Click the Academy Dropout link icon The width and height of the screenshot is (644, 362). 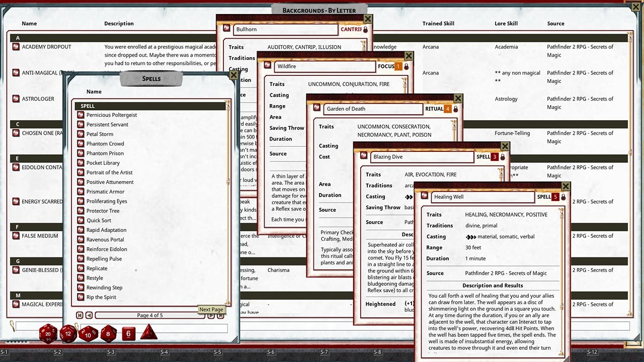tap(16, 47)
